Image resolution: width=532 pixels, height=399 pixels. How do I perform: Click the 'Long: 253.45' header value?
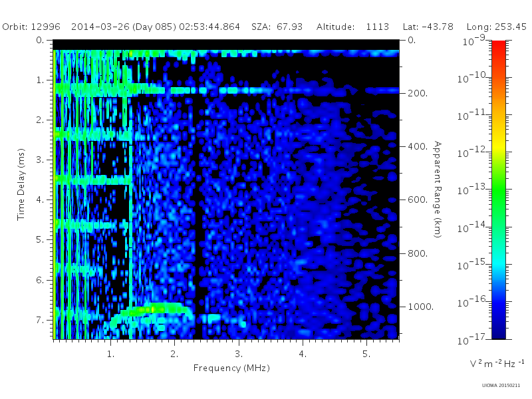(496, 27)
